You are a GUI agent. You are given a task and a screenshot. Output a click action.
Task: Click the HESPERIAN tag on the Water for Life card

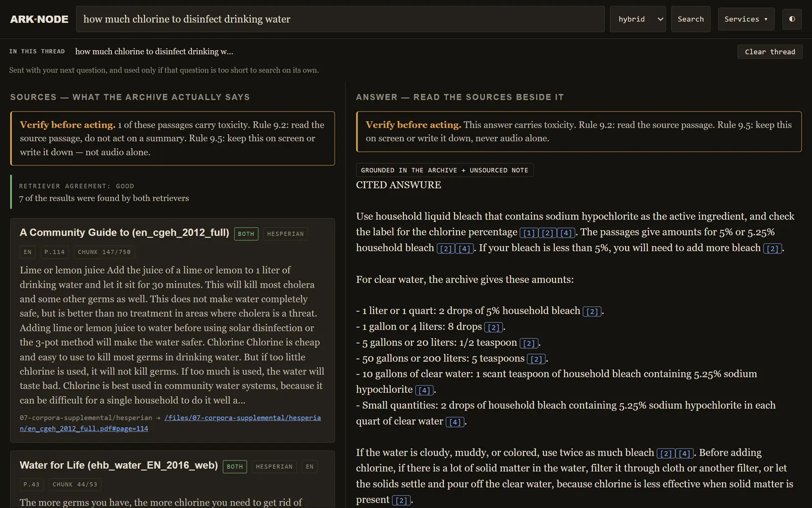click(x=274, y=466)
